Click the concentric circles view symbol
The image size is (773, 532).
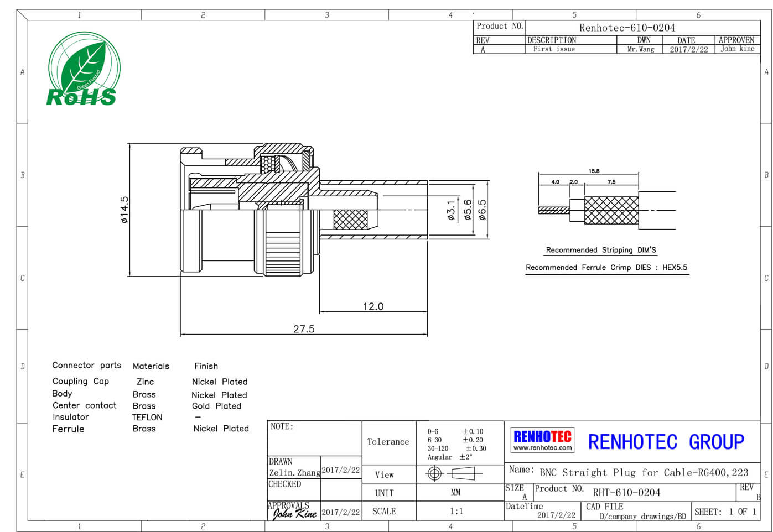click(434, 473)
